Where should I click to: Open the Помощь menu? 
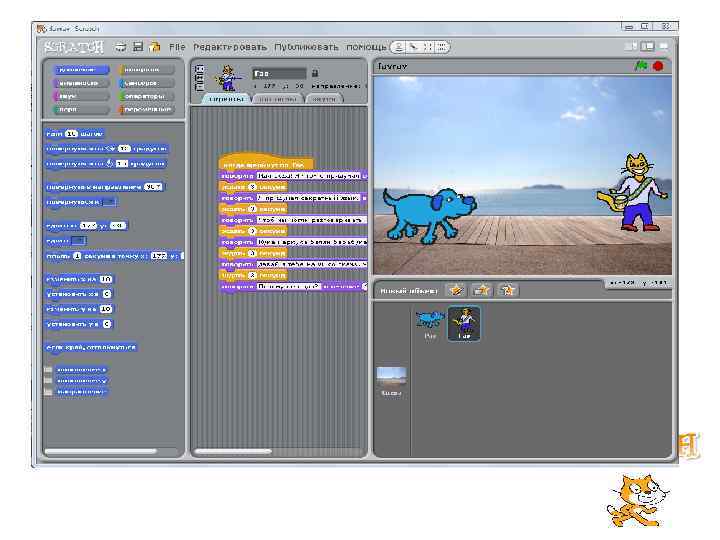366,47
